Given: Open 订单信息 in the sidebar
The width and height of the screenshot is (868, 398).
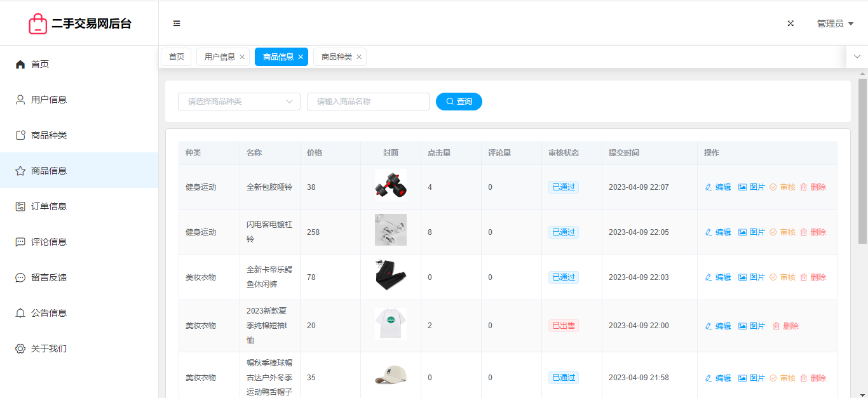Looking at the screenshot, I should pos(48,206).
